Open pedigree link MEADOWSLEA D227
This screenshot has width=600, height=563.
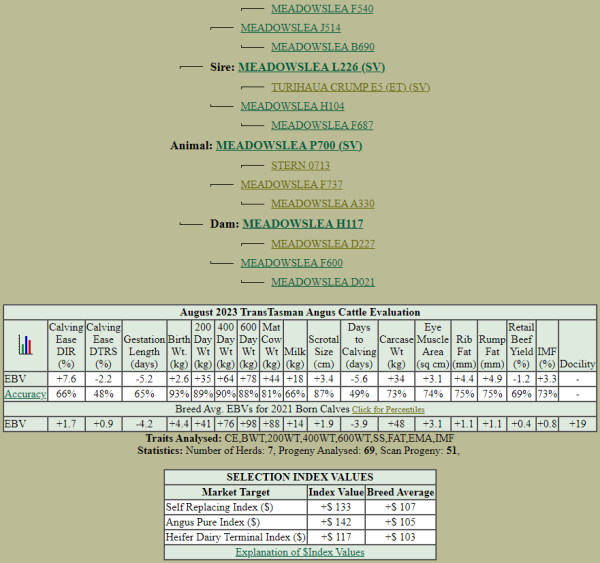[323, 244]
